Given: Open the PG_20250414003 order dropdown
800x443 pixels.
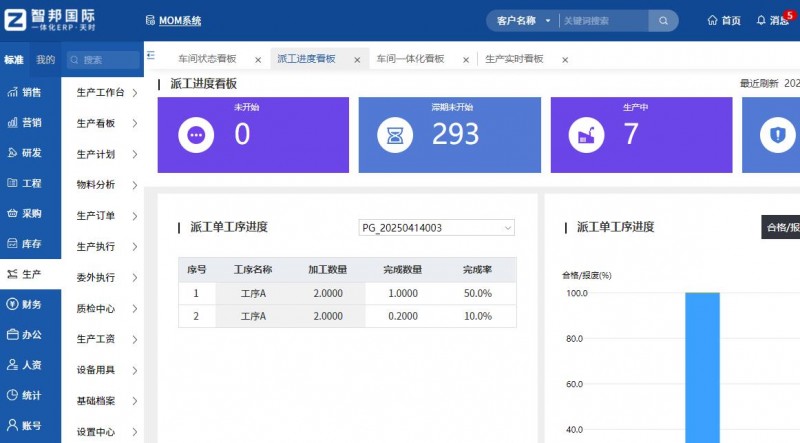Looking at the screenshot, I should click(x=437, y=228).
